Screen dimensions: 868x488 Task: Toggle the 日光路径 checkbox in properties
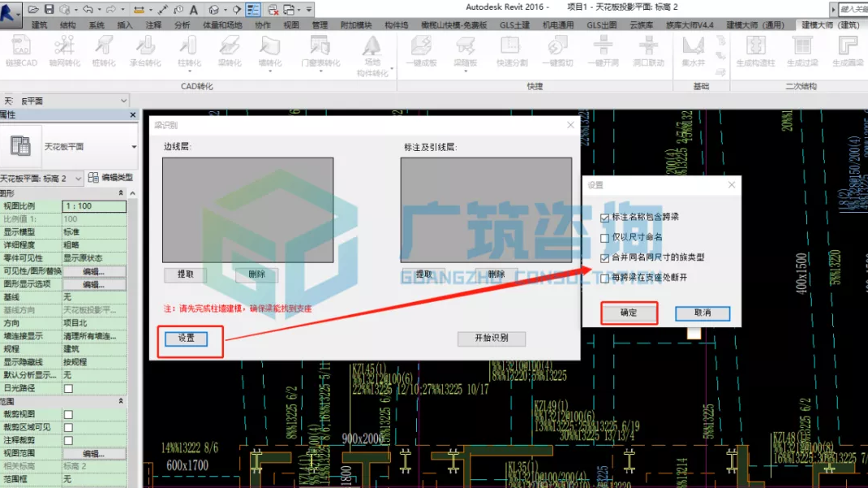(x=68, y=388)
